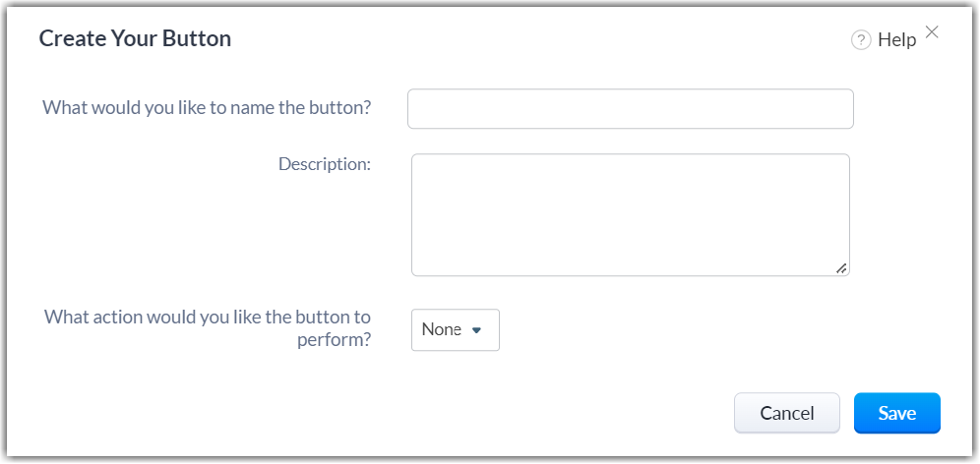Screen dimensions: 980x464
Task: Click the word "perform?" in action label
Action: pyautogui.click(x=334, y=341)
